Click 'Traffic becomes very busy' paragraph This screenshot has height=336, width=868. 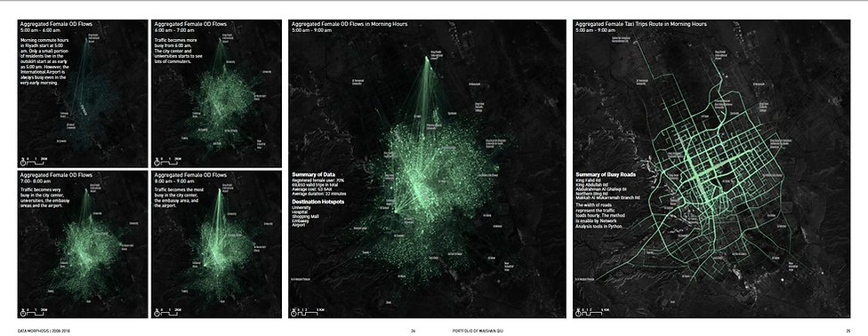[x=44, y=198]
